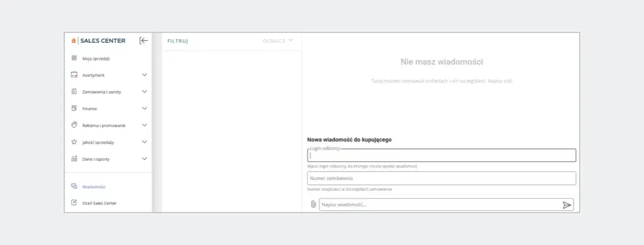Click the Numer zamówienia input field
The height and width of the screenshot is (245, 644).
click(441, 178)
